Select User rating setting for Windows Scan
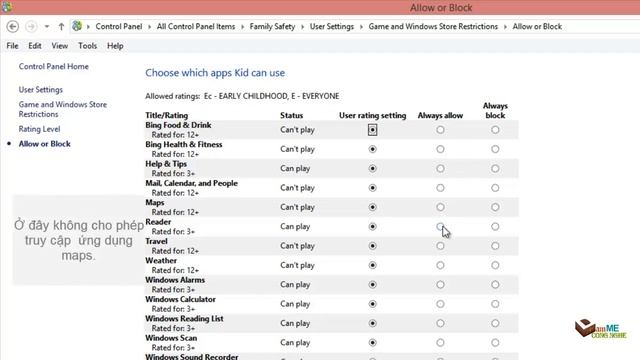The width and height of the screenshot is (640, 360). coord(372,343)
